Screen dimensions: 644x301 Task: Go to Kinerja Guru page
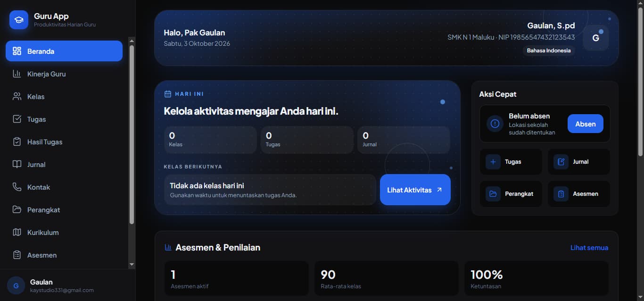64,74
